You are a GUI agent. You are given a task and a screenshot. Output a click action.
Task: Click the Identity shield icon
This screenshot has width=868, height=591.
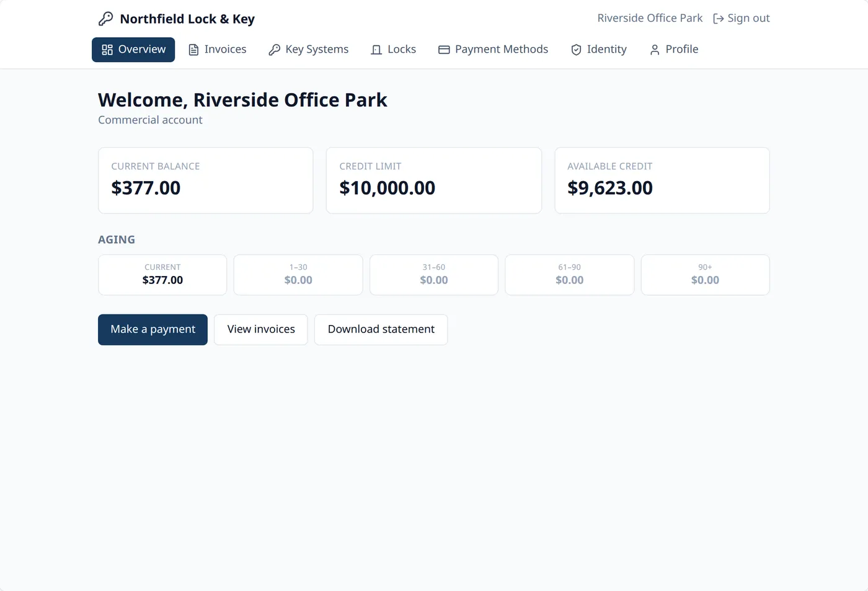(576, 50)
